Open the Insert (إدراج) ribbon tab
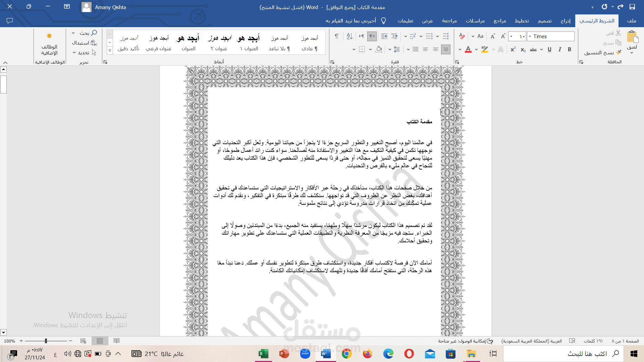This screenshot has width=644, height=362. coord(566,21)
